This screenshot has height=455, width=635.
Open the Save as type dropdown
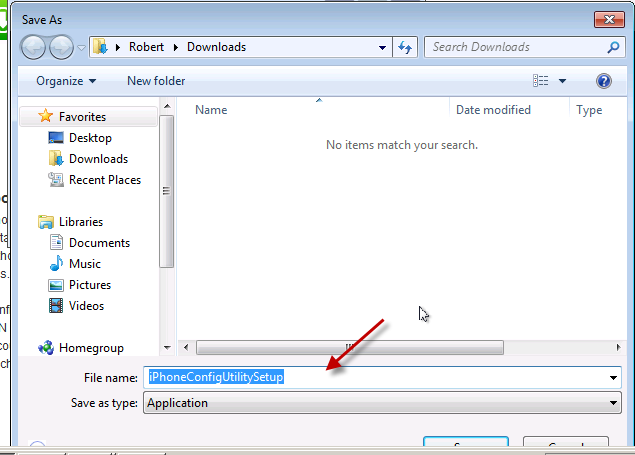click(x=613, y=403)
